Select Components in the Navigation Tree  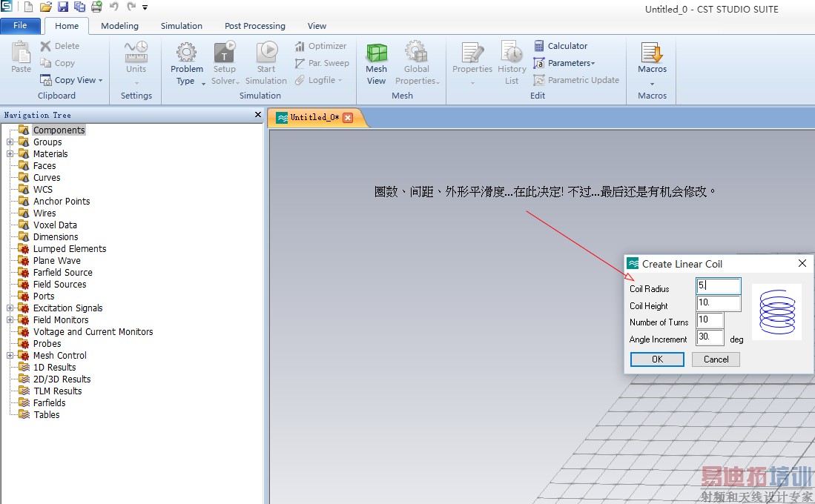click(59, 130)
